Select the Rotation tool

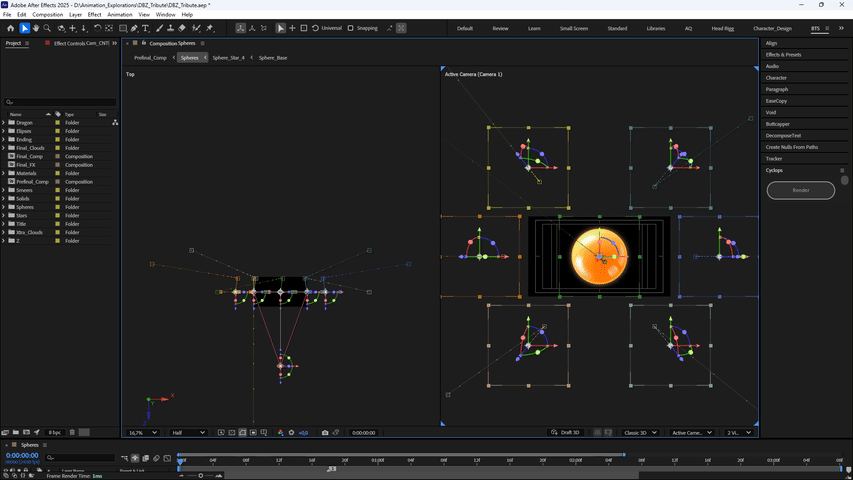[97, 28]
